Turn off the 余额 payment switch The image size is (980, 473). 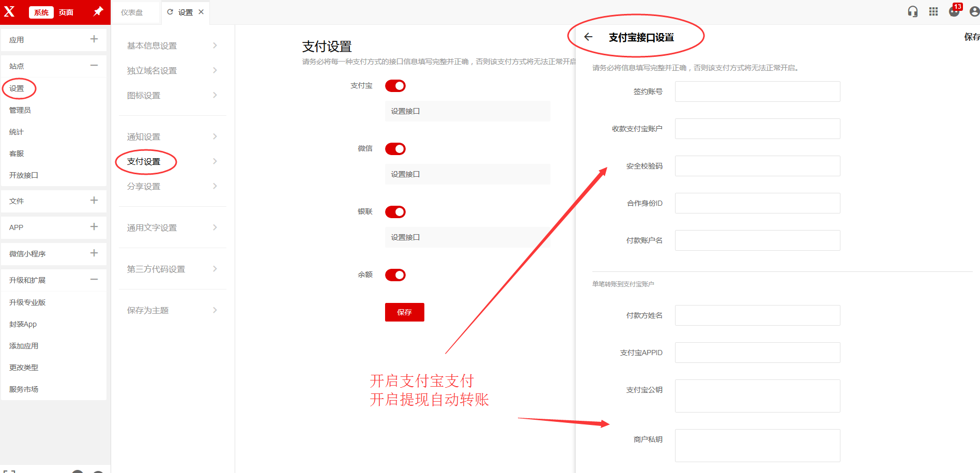click(x=395, y=275)
